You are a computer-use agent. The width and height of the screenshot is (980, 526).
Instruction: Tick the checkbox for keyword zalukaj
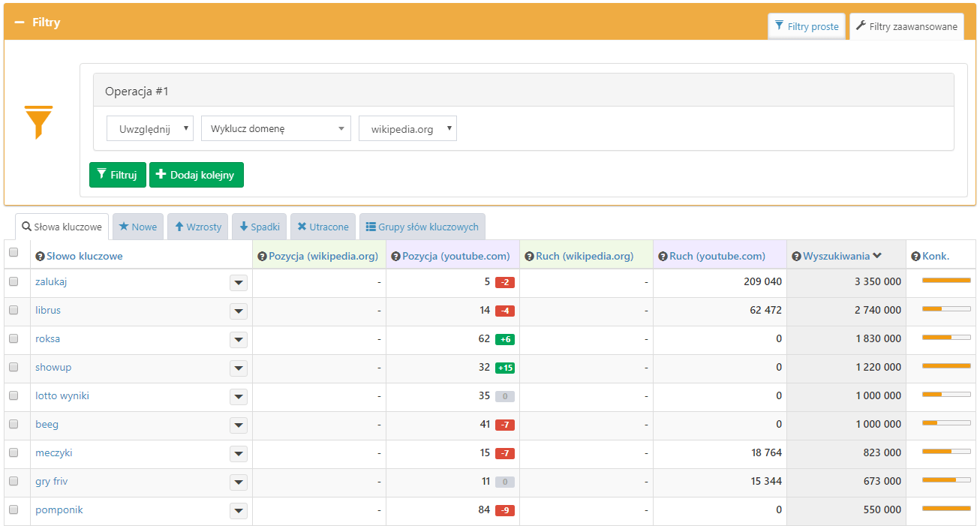pyautogui.click(x=14, y=281)
